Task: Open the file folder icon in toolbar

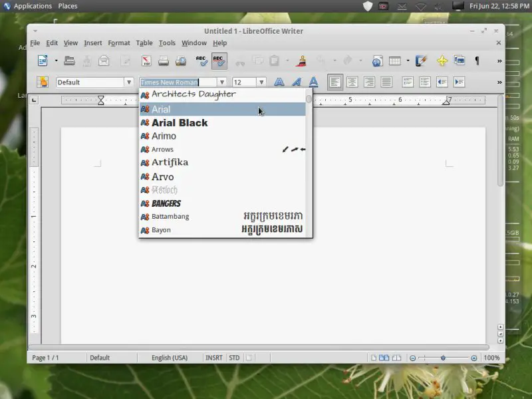Action: tap(69, 61)
